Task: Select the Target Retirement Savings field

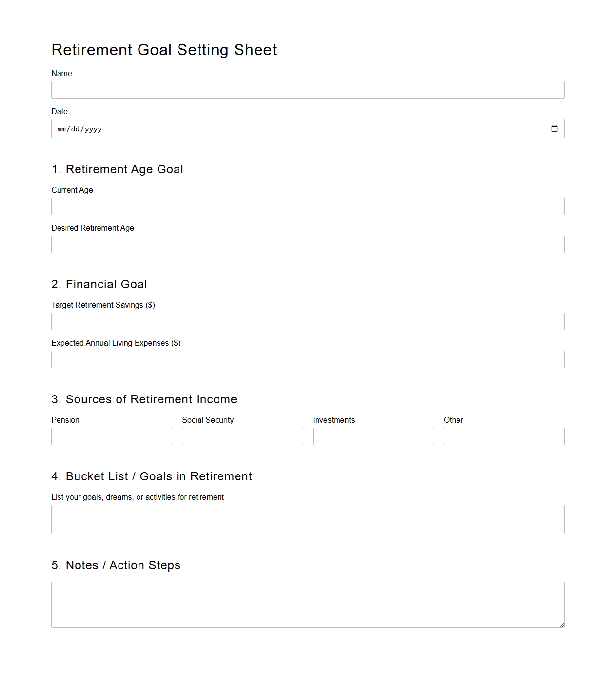Action: [307, 321]
